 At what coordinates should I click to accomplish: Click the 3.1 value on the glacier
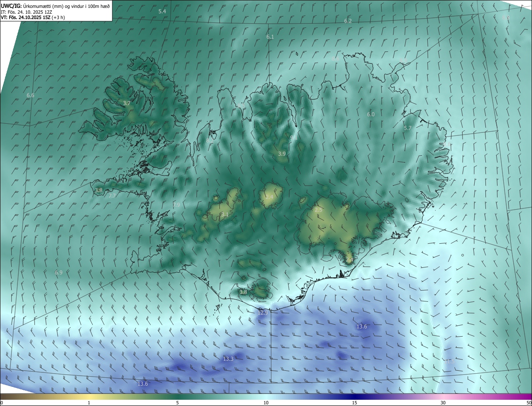[225, 215]
